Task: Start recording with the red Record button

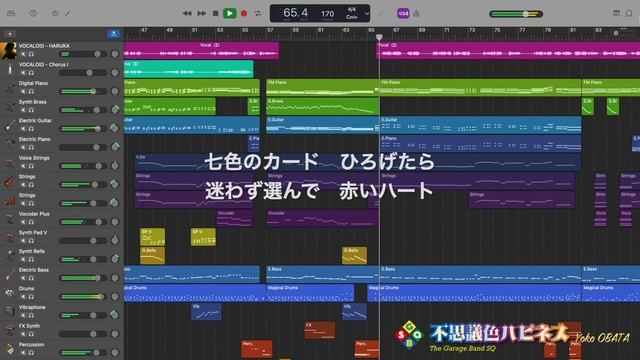Action: point(244,13)
